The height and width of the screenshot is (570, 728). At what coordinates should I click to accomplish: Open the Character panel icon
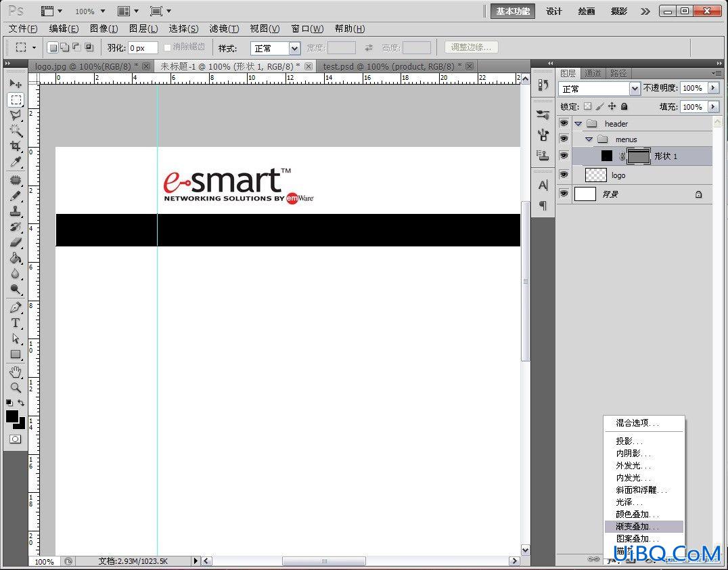543,185
